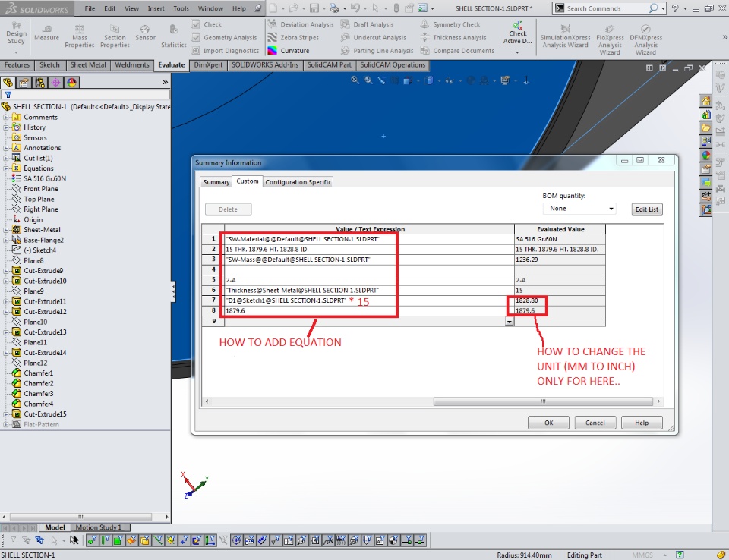Switch to Motion Study 1 tab

pyautogui.click(x=98, y=527)
